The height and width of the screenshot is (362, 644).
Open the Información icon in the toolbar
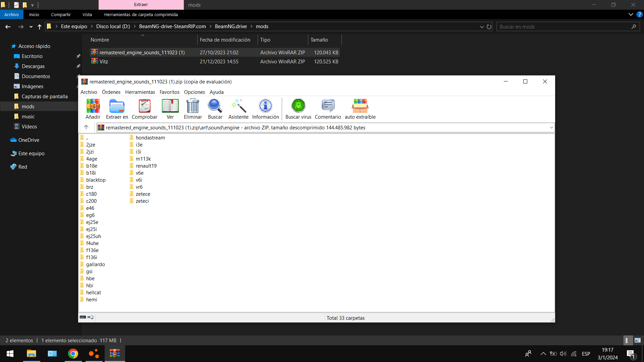click(265, 109)
